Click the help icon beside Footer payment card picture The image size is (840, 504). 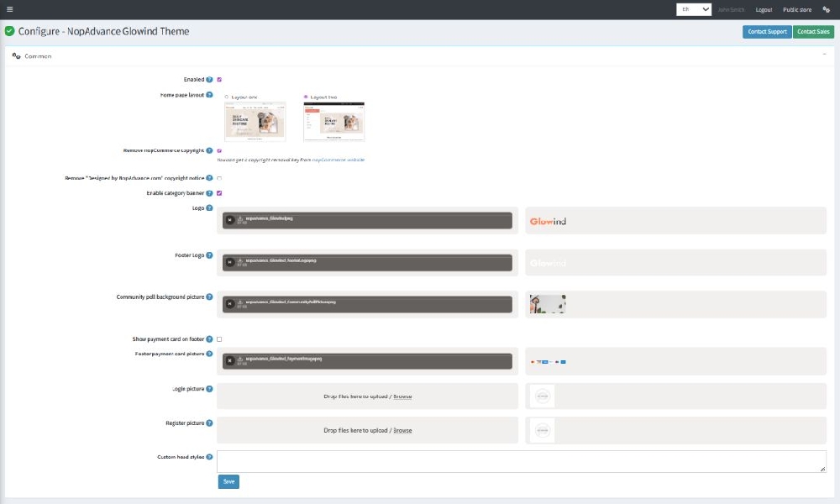[x=208, y=354]
